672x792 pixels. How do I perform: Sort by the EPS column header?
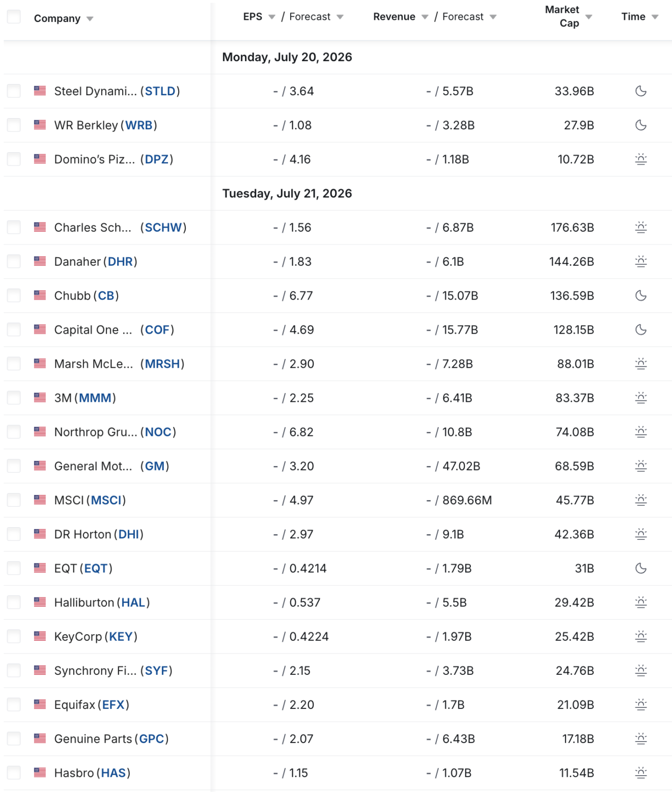(253, 17)
